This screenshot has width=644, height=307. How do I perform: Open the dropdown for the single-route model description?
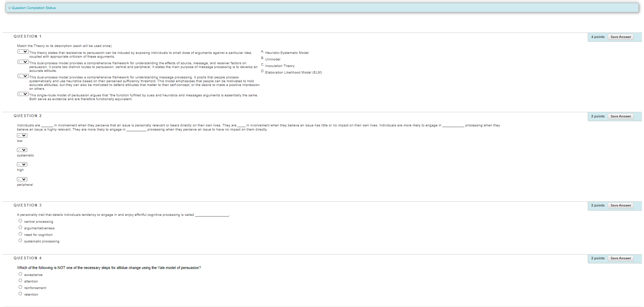point(23,94)
